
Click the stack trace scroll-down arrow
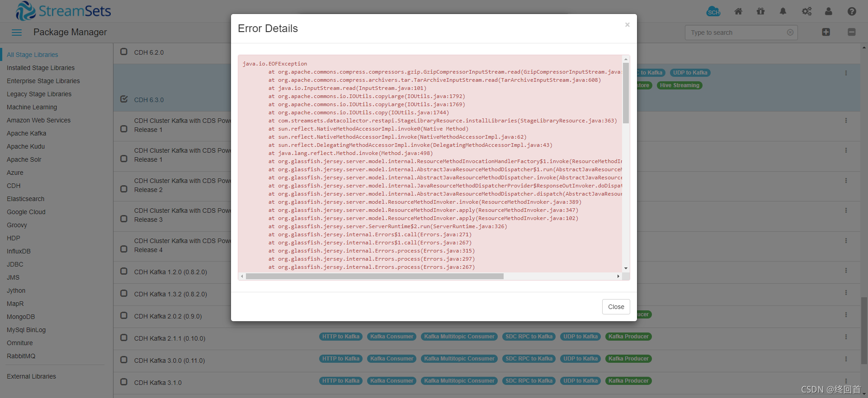(626, 268)
